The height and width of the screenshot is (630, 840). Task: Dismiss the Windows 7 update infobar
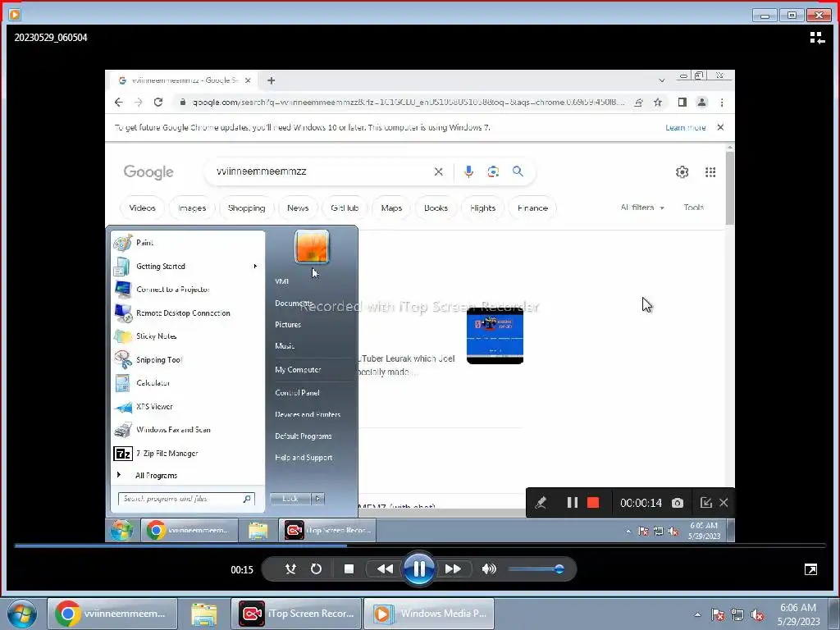click(x=720, y=127)
